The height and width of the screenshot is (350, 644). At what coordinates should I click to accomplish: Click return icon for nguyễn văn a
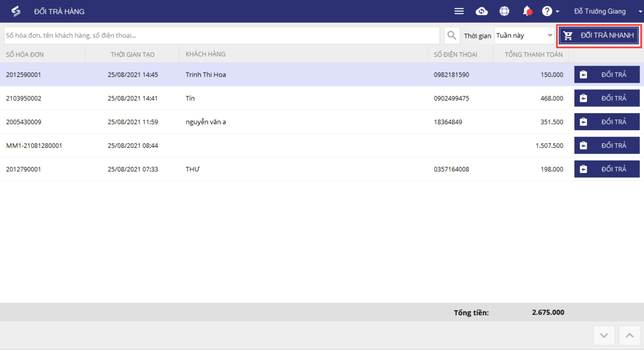[584, 122]
